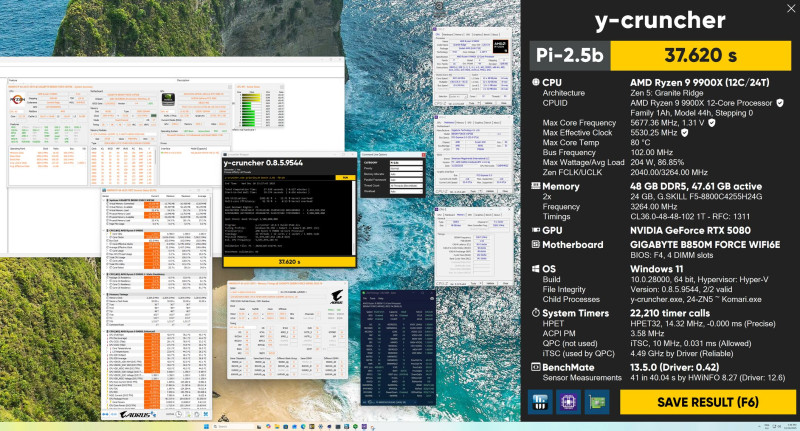Switch to SPD tab in the CPU-Z window showing memory timings
This screenshot has width=800, height=431.
coord(470,215)
